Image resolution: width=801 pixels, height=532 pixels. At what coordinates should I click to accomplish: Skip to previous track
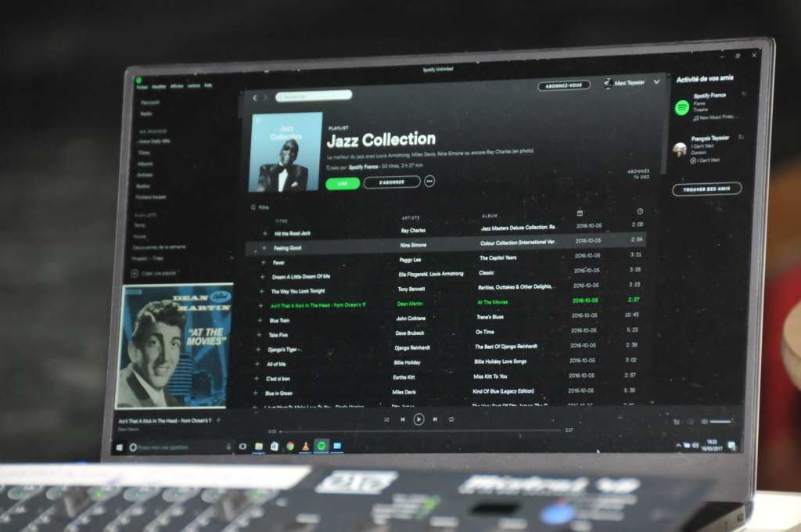(403, 419)
